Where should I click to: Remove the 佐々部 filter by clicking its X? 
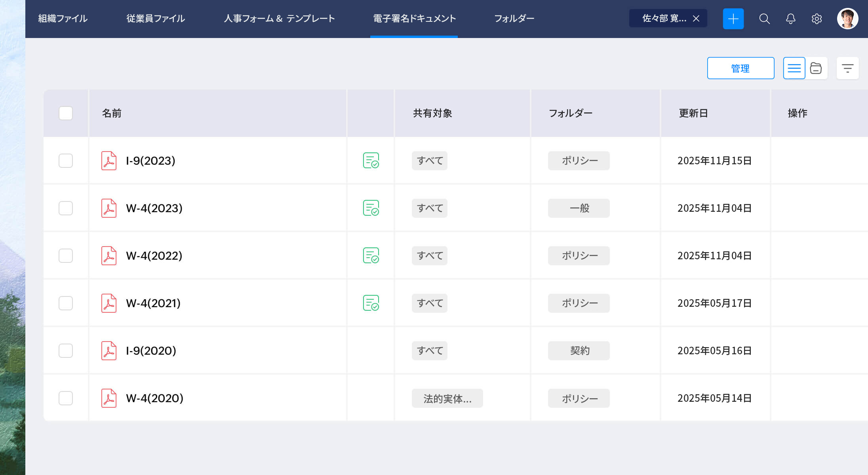point(696,18)
